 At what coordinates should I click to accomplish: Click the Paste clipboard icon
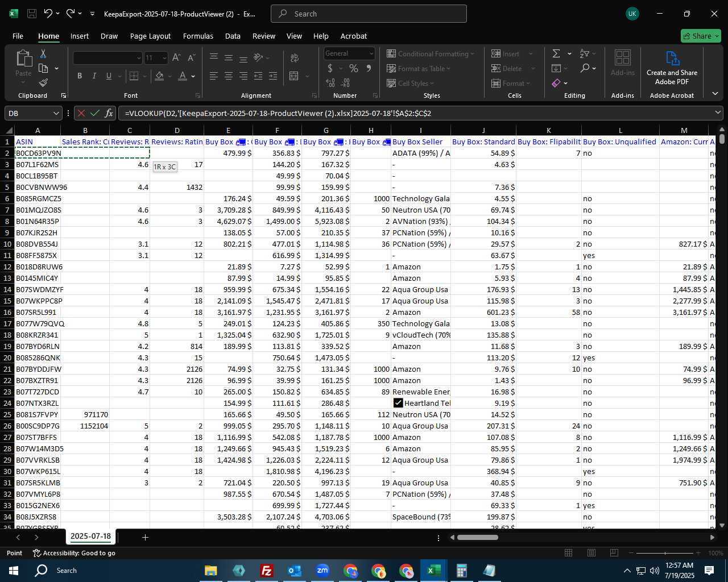(24, 58)
